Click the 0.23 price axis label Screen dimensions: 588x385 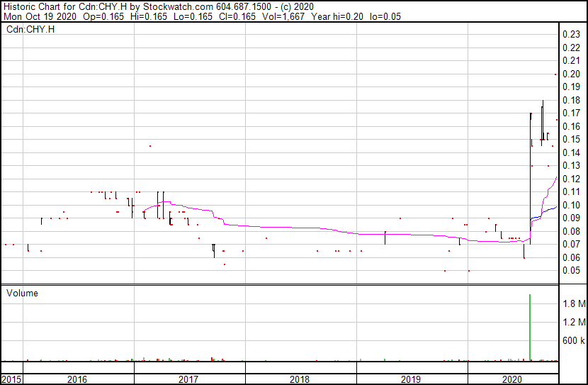570,34
